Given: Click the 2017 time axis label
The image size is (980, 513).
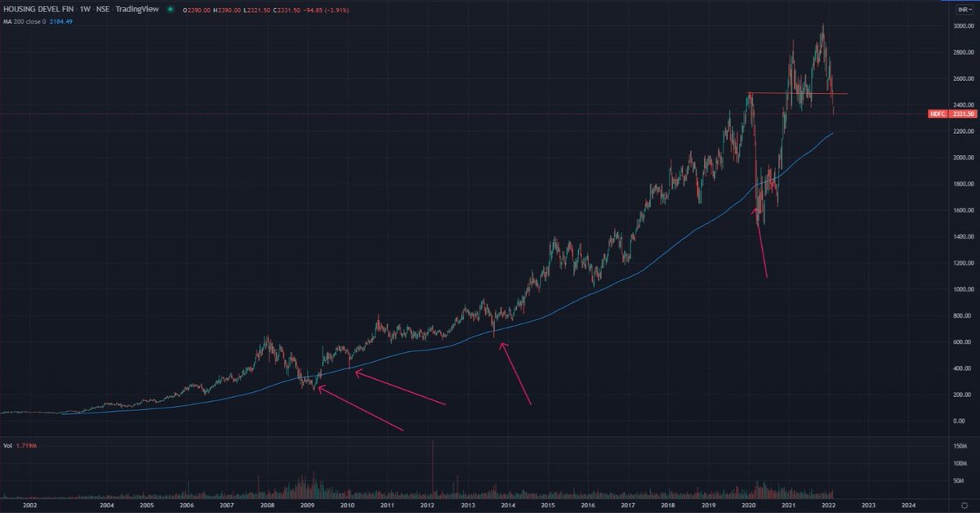Looking at the screenshot, I should (x=628, y=506).
